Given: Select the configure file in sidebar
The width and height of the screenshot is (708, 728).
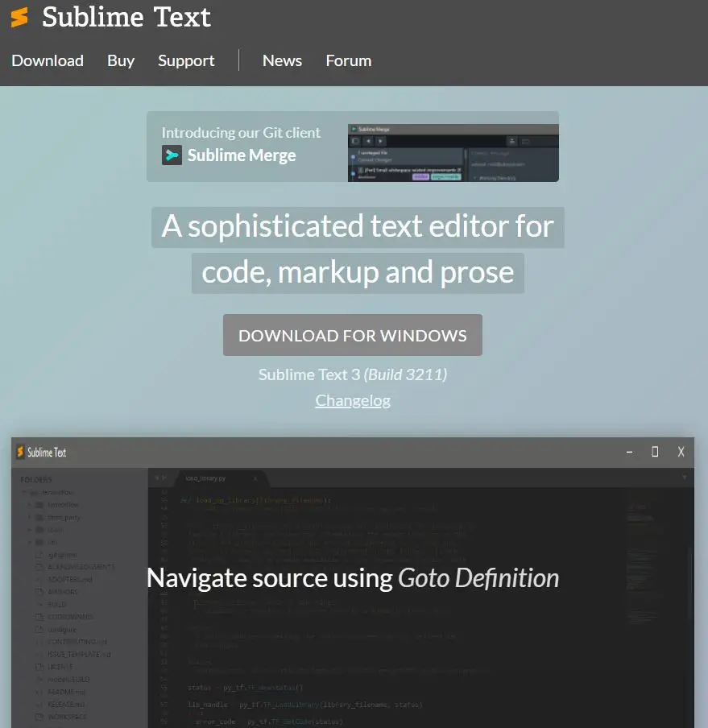Looking at the screenshot, I should pos(62,630).
